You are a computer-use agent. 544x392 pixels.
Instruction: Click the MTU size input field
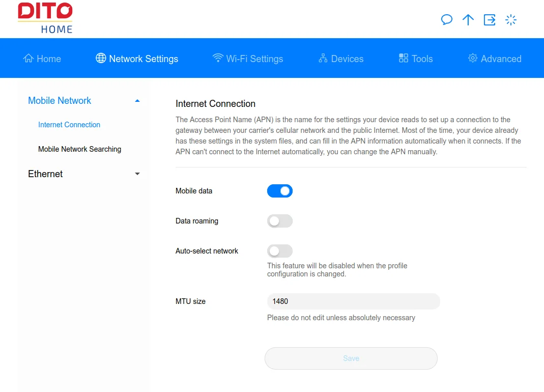tap(354, 301)
